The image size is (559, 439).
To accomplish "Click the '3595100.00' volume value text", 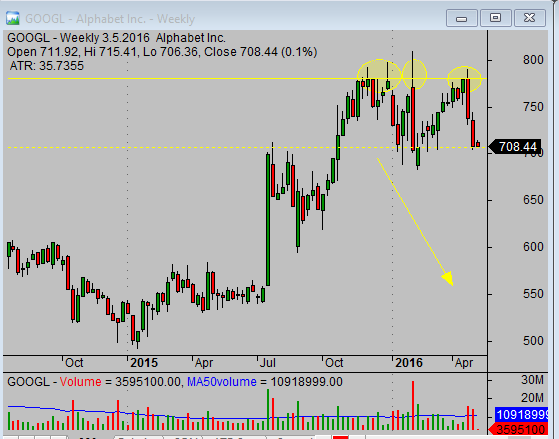I will [148, 382].
